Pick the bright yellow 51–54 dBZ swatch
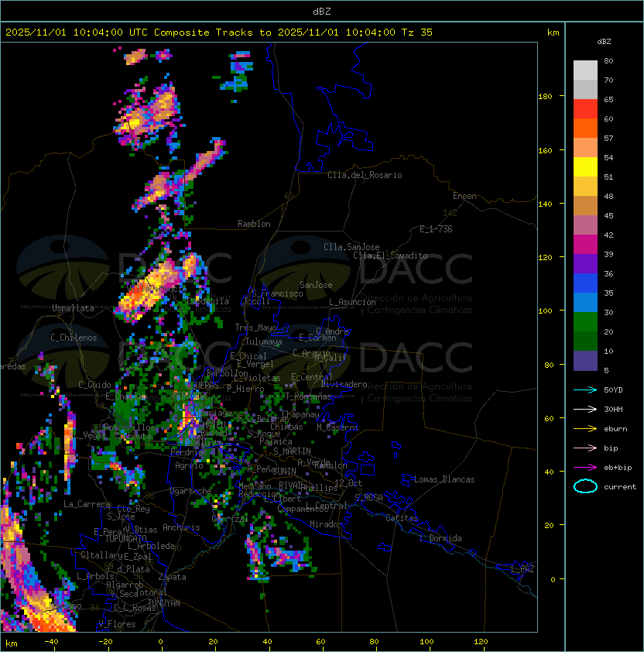This screenshot has width=644, height=652. click(x=585, y=166)
